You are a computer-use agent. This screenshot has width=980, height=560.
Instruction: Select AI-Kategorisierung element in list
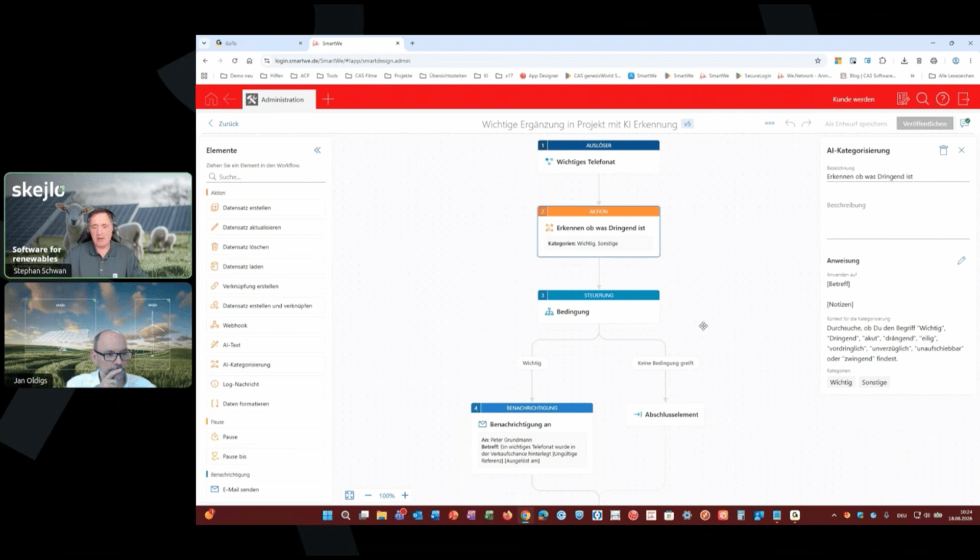(x=266, y=364)
